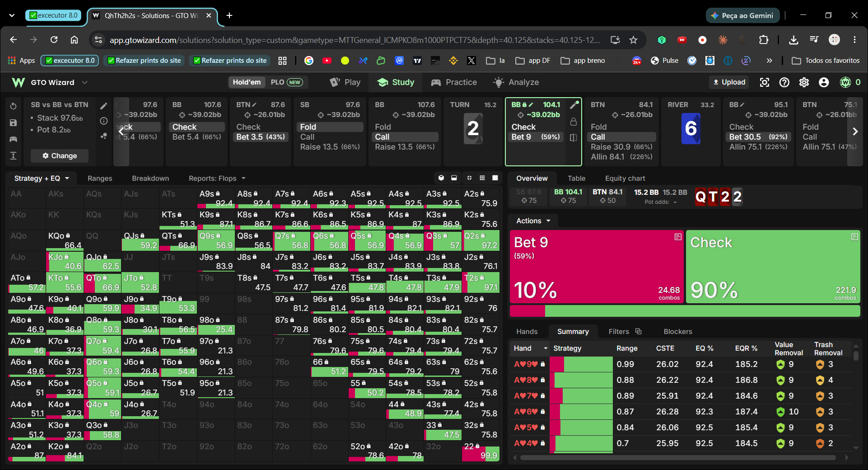The height and width of the screenshot is (470, 868).
Task: Click the browser extensions puzzle icon
Action: [764, 40]
